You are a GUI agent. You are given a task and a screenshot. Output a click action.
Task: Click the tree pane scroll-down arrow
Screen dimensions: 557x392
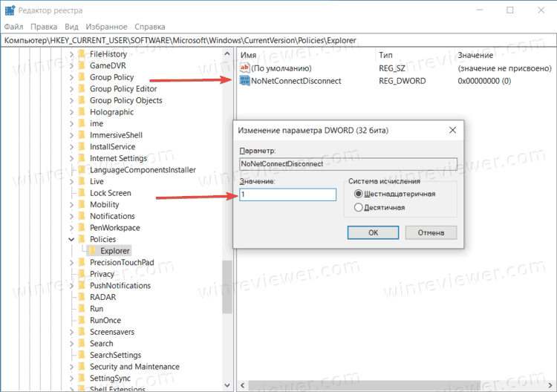coord(227,385)
